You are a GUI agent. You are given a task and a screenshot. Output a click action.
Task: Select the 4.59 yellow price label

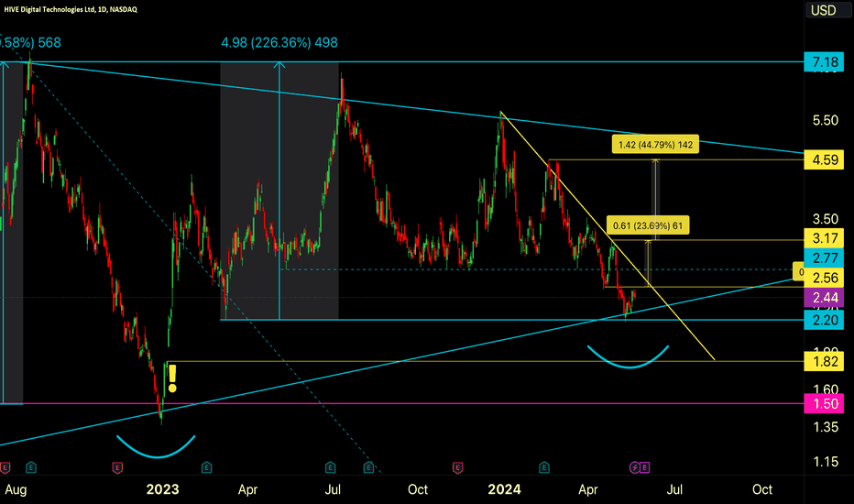pos(825,160)
